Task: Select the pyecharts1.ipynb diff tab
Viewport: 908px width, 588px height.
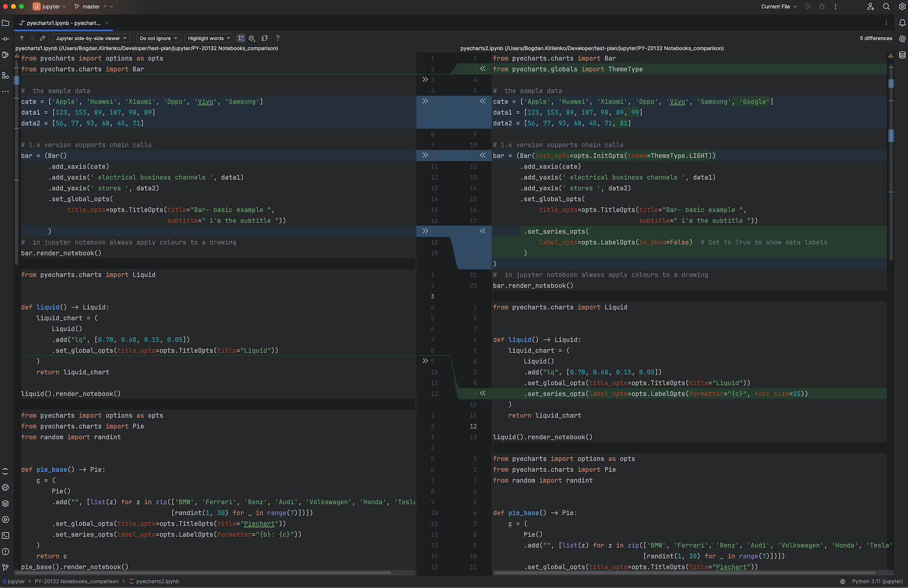Action: pos(63,23)
